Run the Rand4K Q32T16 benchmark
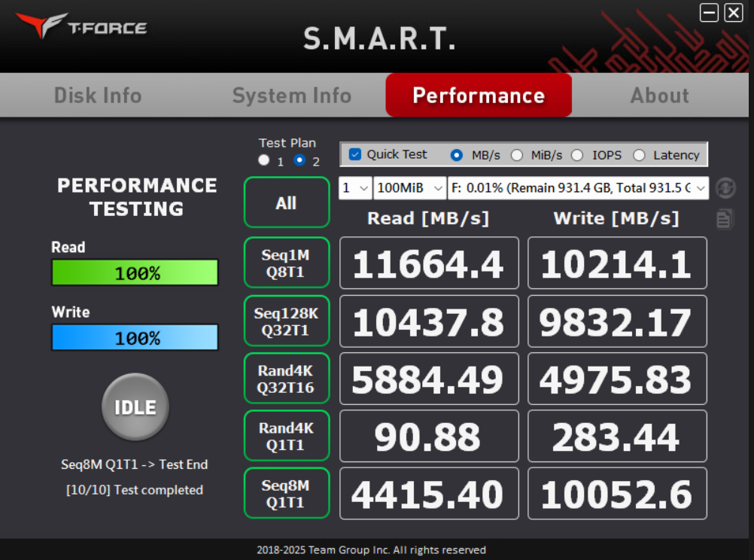754x560 pixels. tap(286, 378)
